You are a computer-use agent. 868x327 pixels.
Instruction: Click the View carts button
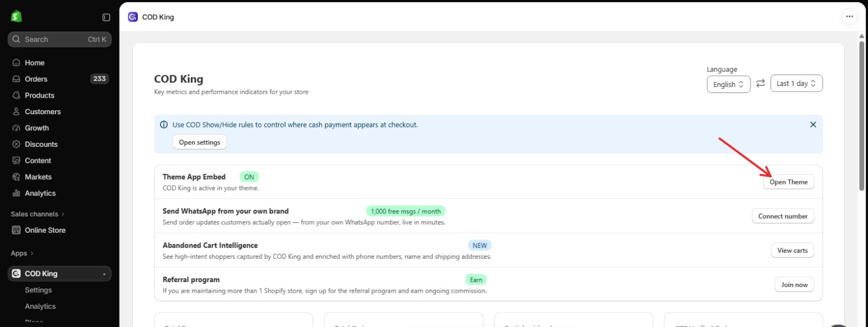792,251
